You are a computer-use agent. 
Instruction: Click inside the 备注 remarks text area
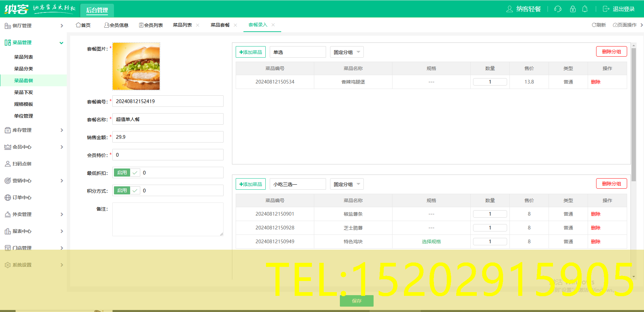pos(168,219)
